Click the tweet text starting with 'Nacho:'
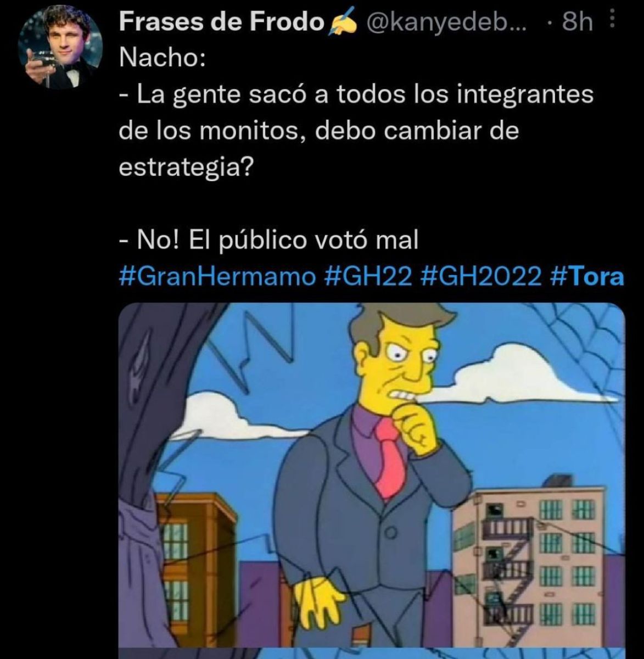 coord(357,149)
